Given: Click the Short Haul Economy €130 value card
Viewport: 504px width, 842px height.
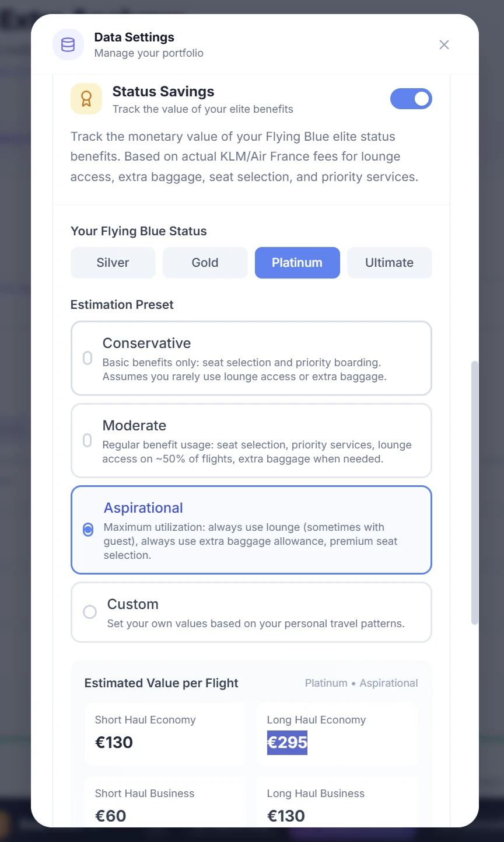Looking at the screenshot, I should (165, 734).
